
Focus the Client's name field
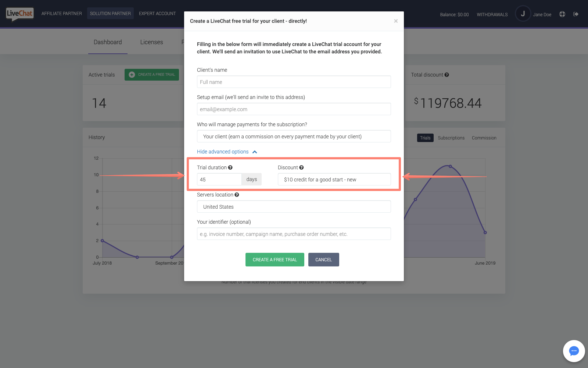pyautogui.click(x=294, y=82)
